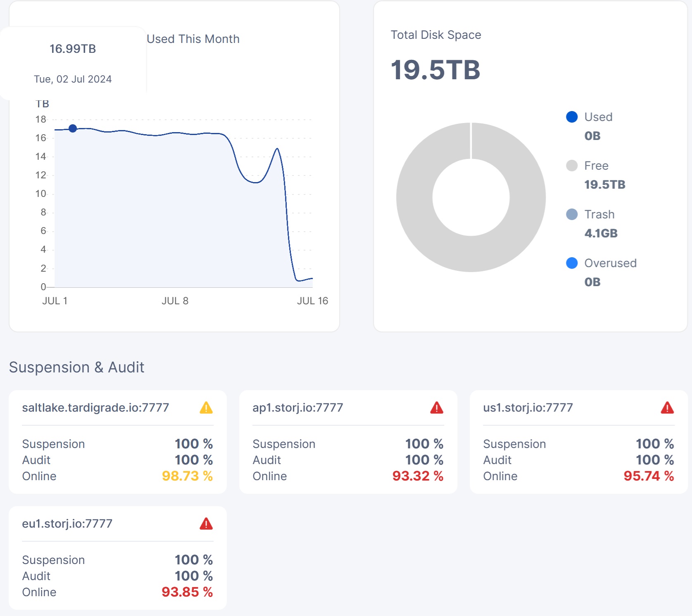The height and width of the screenshot is (616, 692).
Task: Click the saltlake.tardigrade.io:7777 satellite name
Action: coord(95,408)
